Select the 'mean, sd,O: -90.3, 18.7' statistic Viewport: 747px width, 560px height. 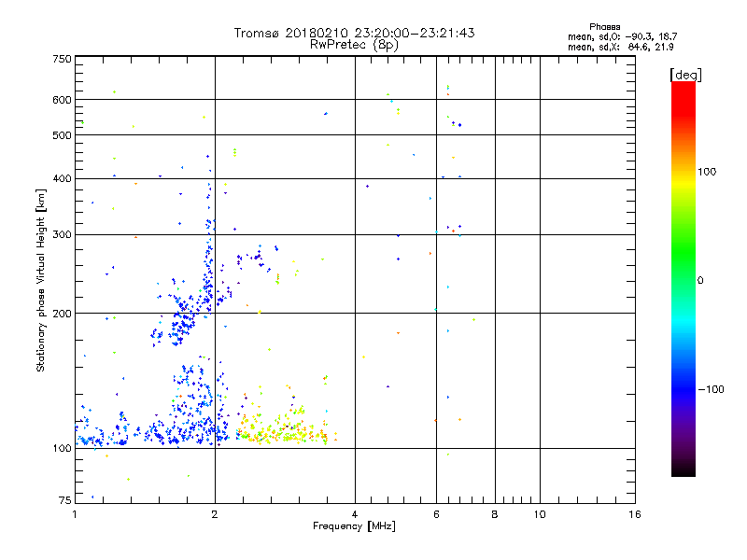point(622,36)
